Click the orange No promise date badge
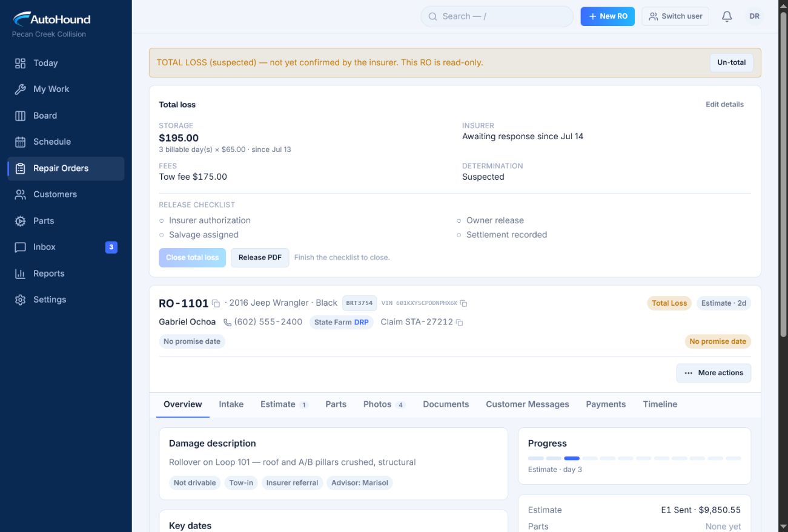This screenshot has width=788, height=532. 718,341
